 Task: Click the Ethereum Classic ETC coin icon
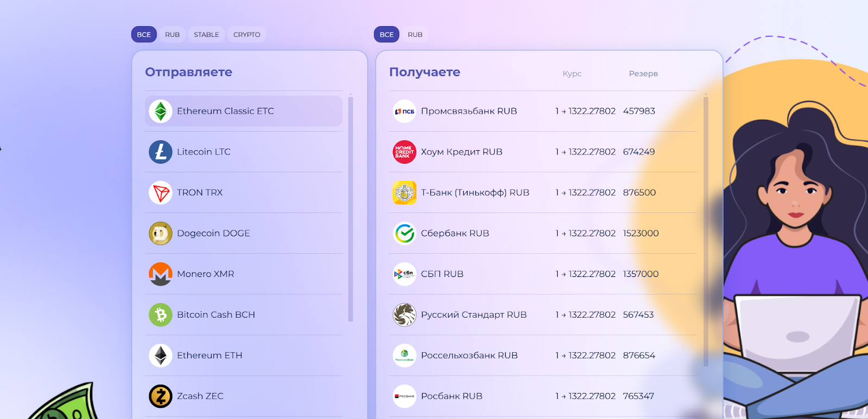point(161,111)
